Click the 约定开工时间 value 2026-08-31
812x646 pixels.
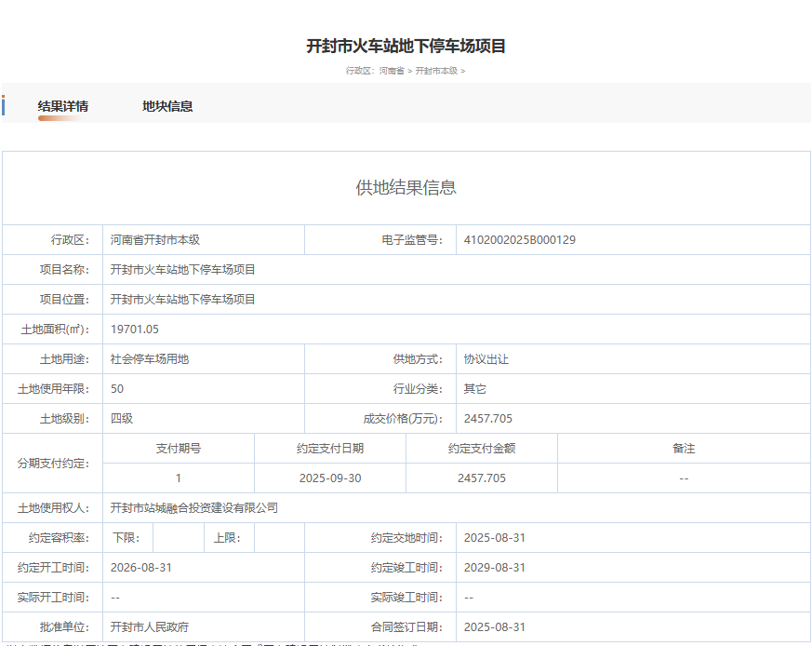coord(141,568)
